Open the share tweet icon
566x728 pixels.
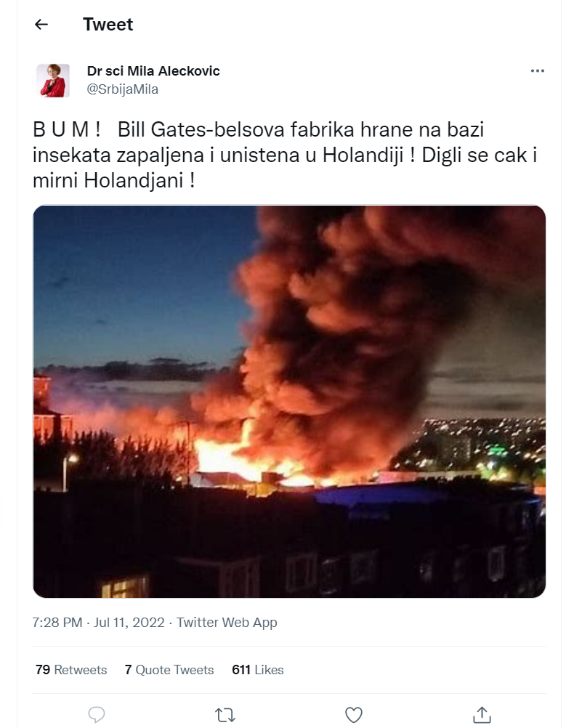point(482,714)
